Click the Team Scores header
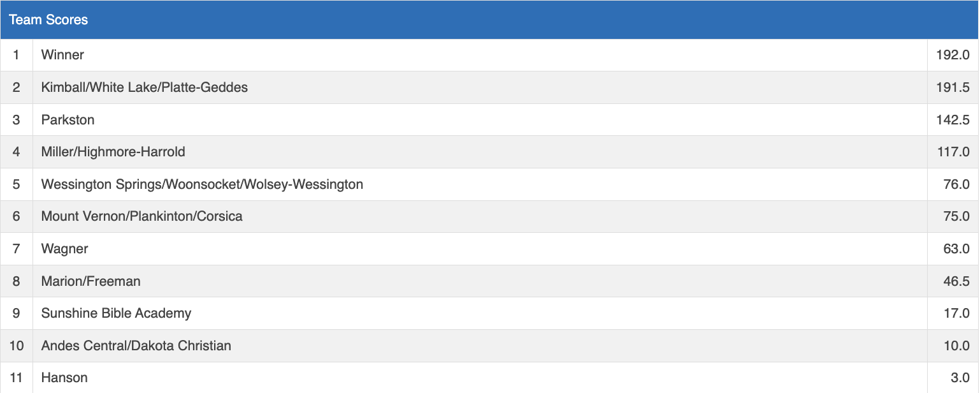 point(48,20)
